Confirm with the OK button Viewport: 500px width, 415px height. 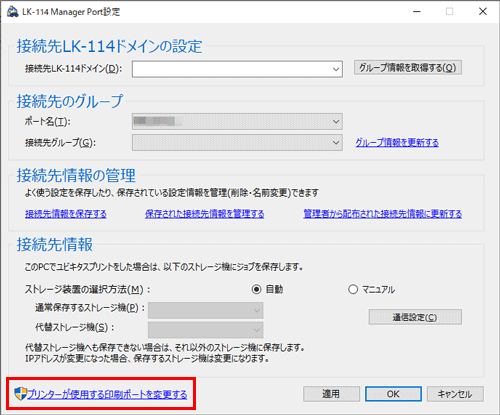coord(393,394)
